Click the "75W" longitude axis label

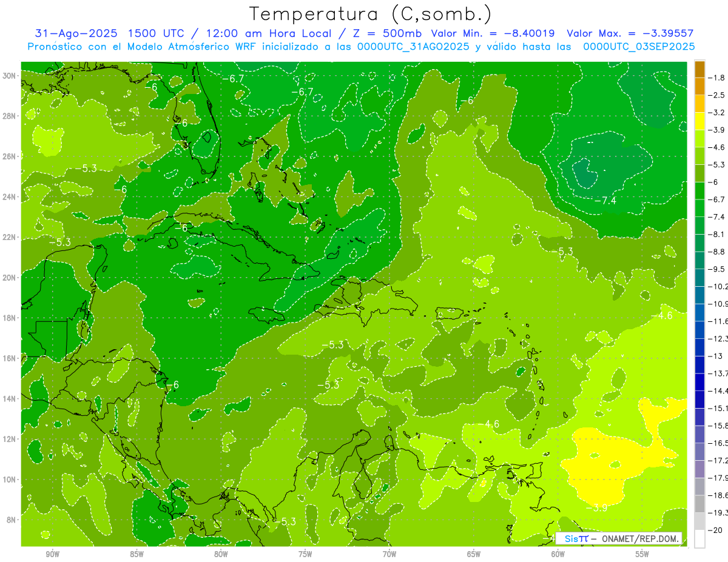(x=305, y=555)
